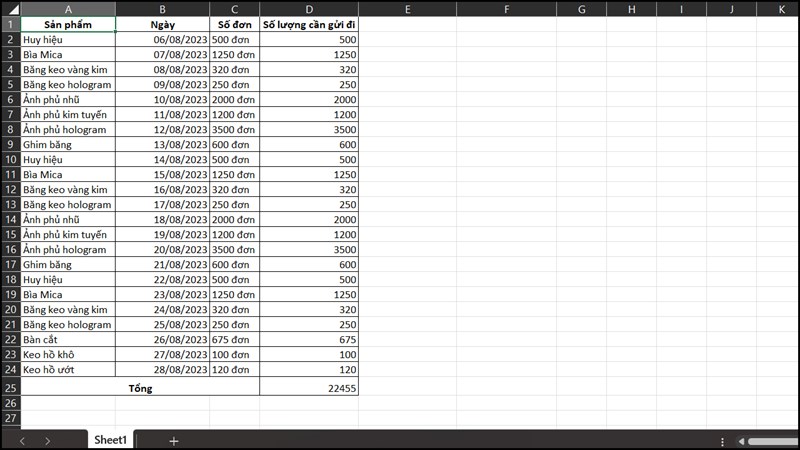
Task: Click 'Bìa Mica' in row 11
Action: (x=68, y=174)
